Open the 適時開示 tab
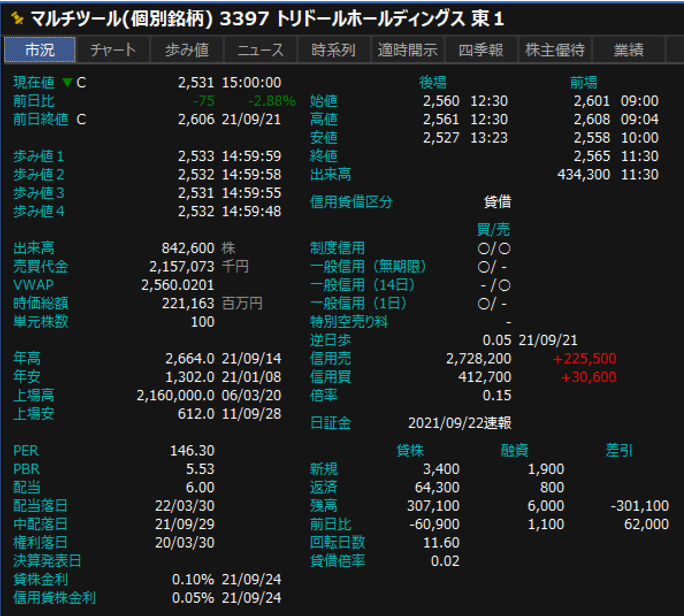Screen dimensions: 684x616 point(407,49)
